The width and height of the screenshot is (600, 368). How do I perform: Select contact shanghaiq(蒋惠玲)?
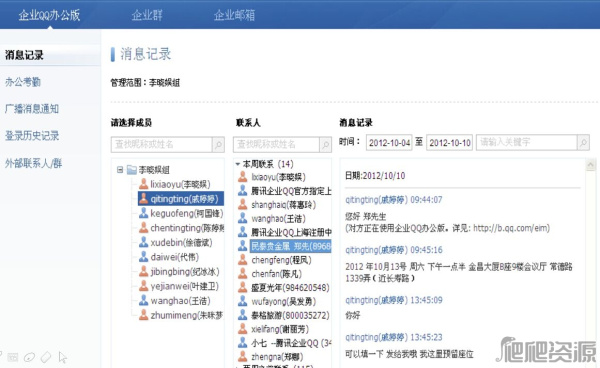pos(284,205)
